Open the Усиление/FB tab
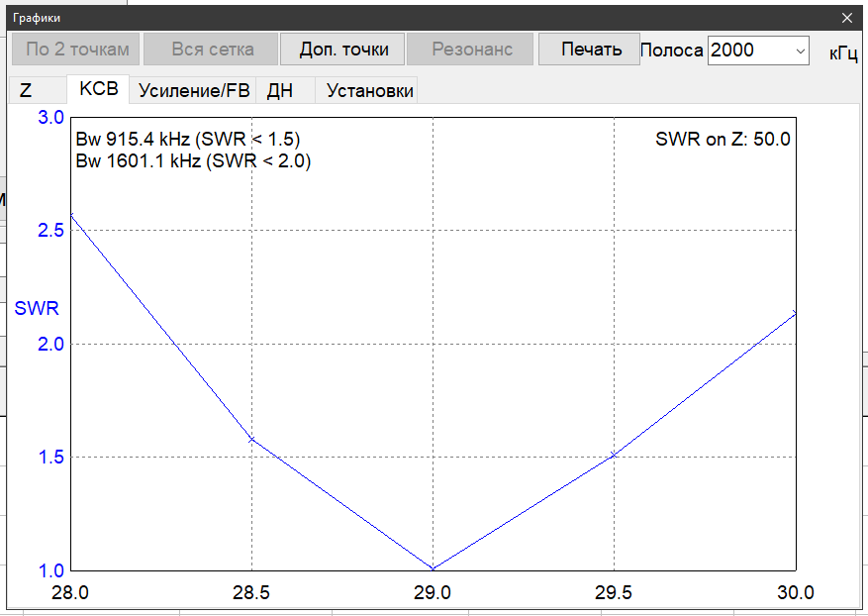The image size is (868, 616). tap(193, 90)
